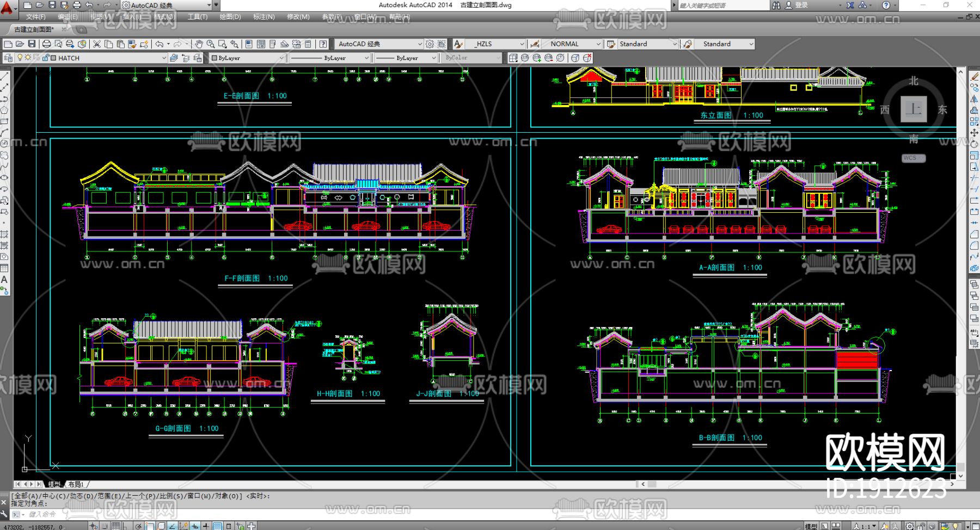The image size is (980, 530).
Task: Click the Sheet Set Manager icon
Action: (x=284, y=44)
